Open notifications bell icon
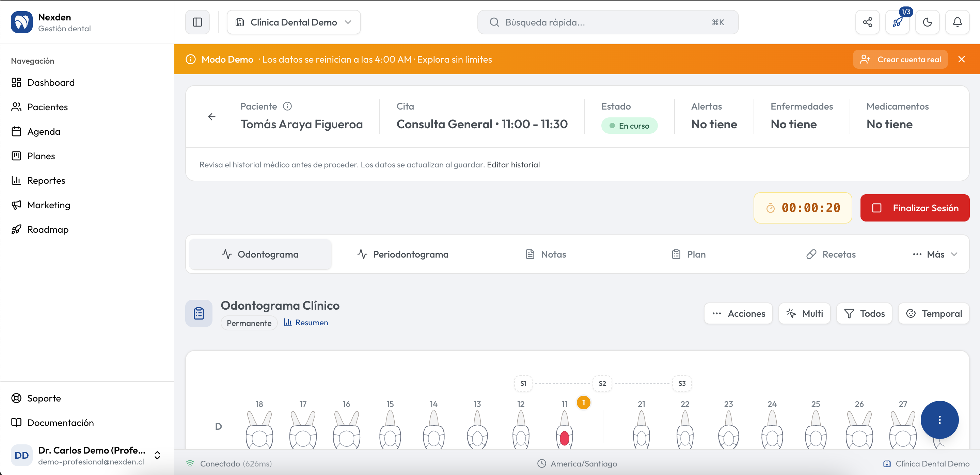This screenshot has width=980, height=475. (x=958, y=22)
